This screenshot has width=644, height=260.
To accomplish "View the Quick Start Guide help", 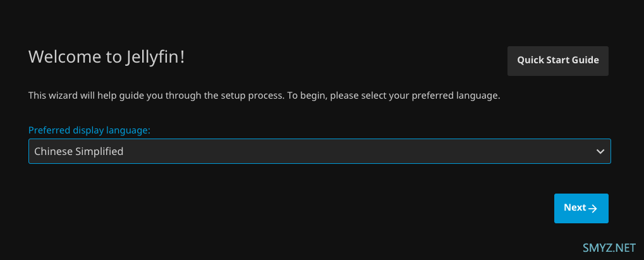I will pyautogui.click(x=557, y=61).
